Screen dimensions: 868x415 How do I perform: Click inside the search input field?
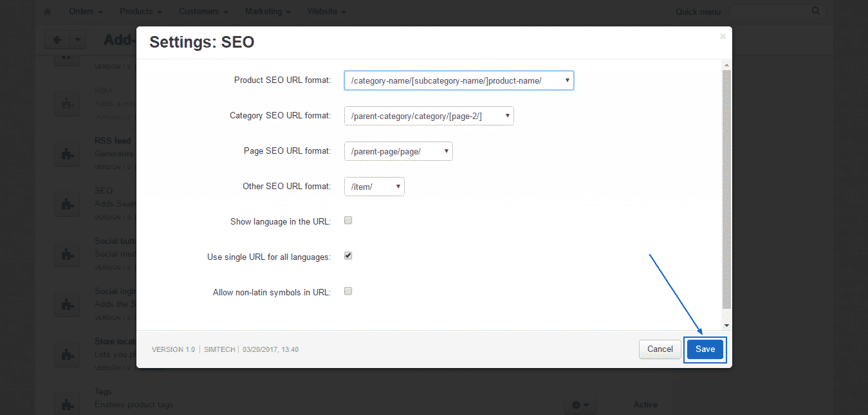(772, 11)
